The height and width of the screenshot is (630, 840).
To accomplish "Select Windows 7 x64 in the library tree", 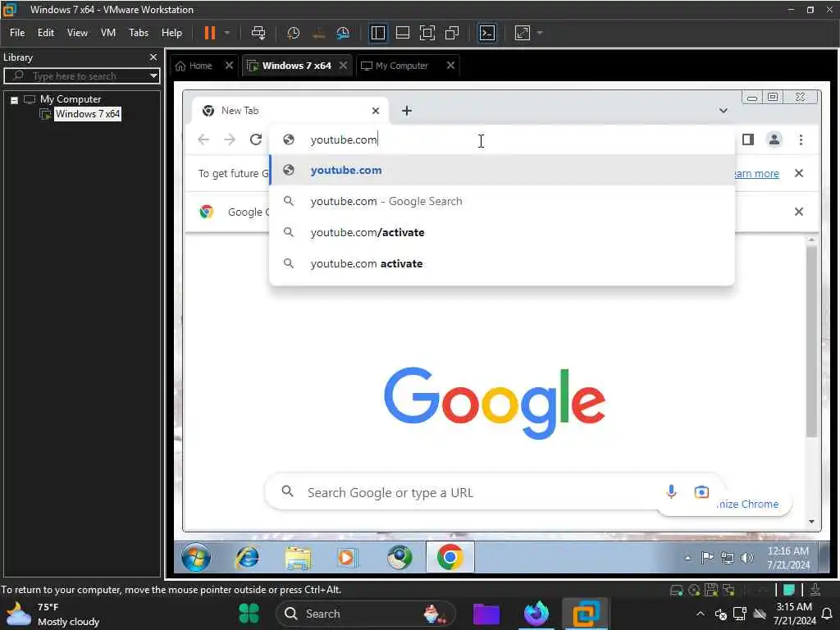I will [88, 113].
